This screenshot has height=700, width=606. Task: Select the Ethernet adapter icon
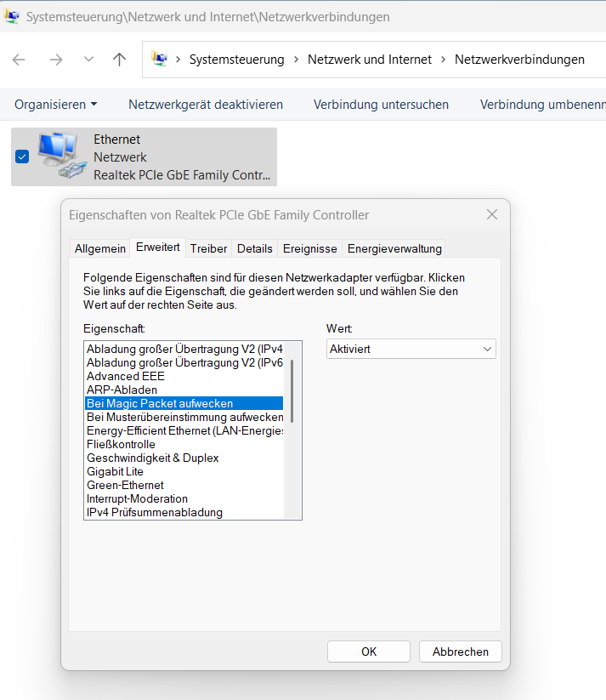[x=62, y=156]
